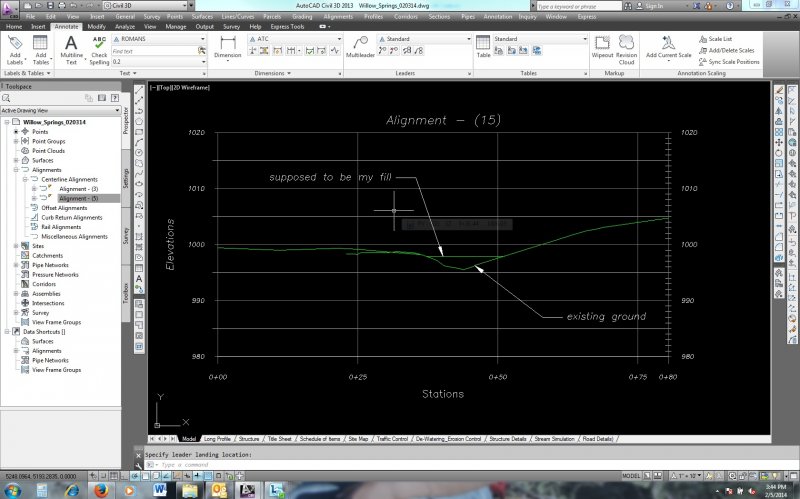Open the Express Tools ribbon tab
This screenshot has width=800, height=499.
click(x=287, y=27)
